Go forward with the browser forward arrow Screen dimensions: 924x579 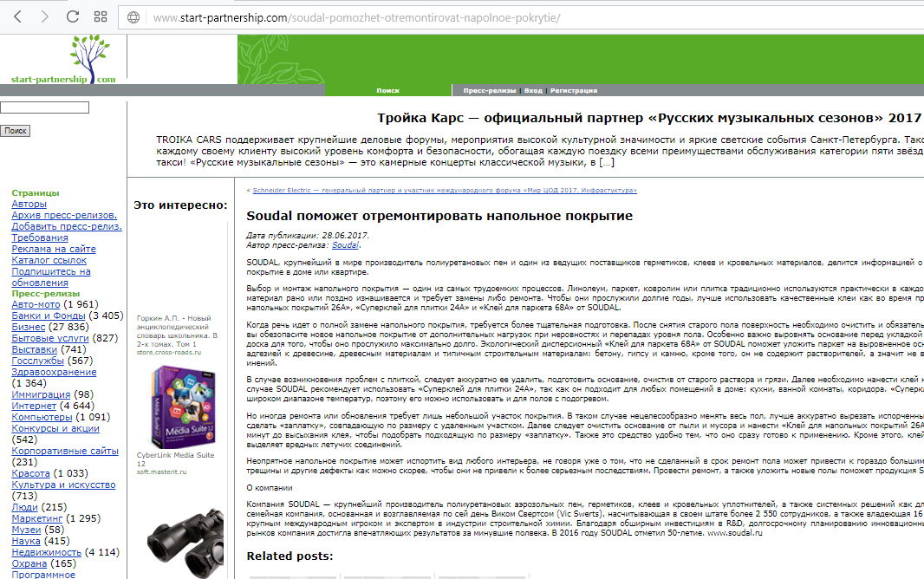[x=45, y=16]
